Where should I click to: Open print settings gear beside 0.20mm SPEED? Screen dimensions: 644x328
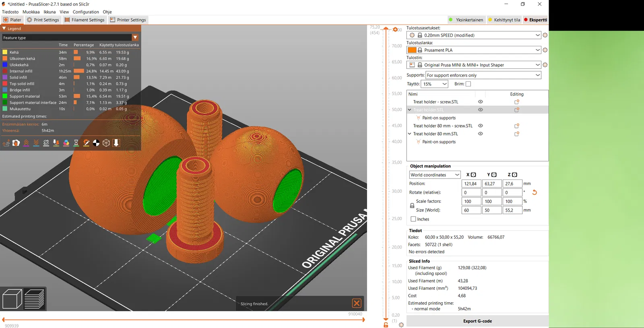point(545,35)
